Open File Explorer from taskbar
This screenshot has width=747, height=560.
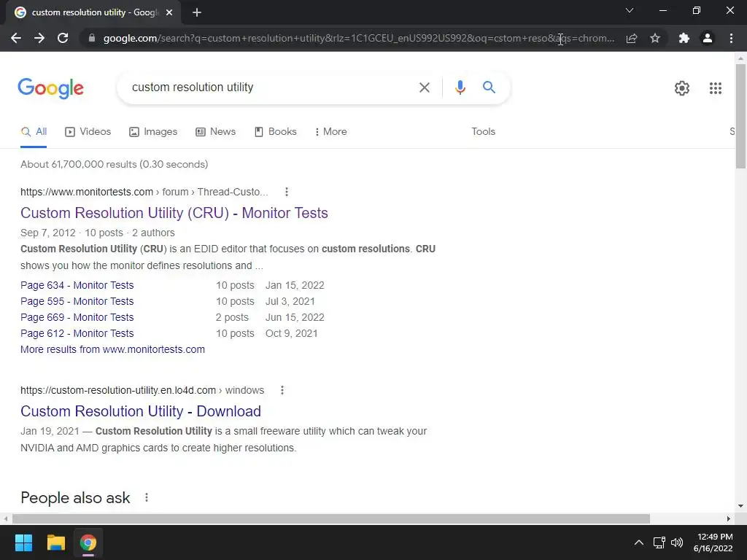55,542
